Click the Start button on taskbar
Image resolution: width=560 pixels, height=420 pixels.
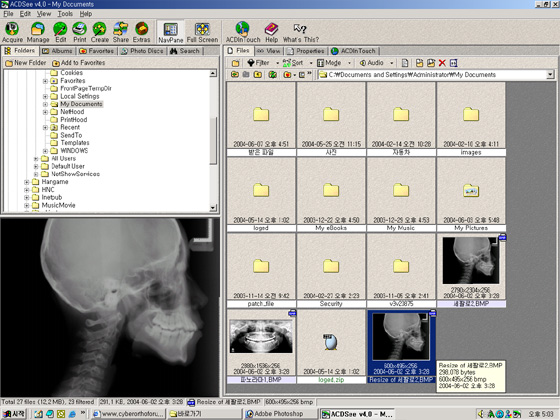tap(14, 414)
